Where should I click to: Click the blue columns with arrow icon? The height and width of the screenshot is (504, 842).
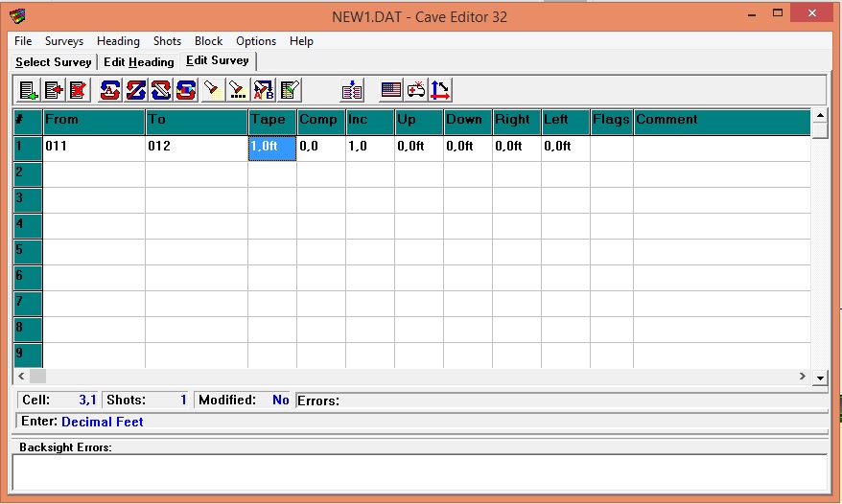coord(352,91)
